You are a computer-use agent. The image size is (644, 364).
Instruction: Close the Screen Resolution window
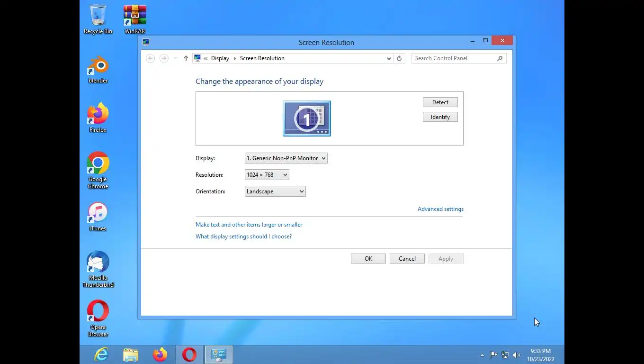(502, 41)
